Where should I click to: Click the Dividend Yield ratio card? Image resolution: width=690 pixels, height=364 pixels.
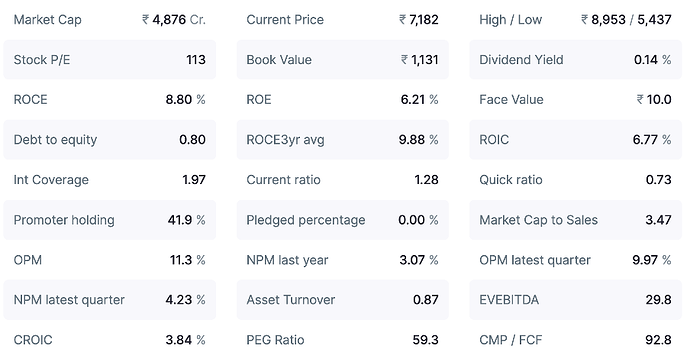coord(575,60)
